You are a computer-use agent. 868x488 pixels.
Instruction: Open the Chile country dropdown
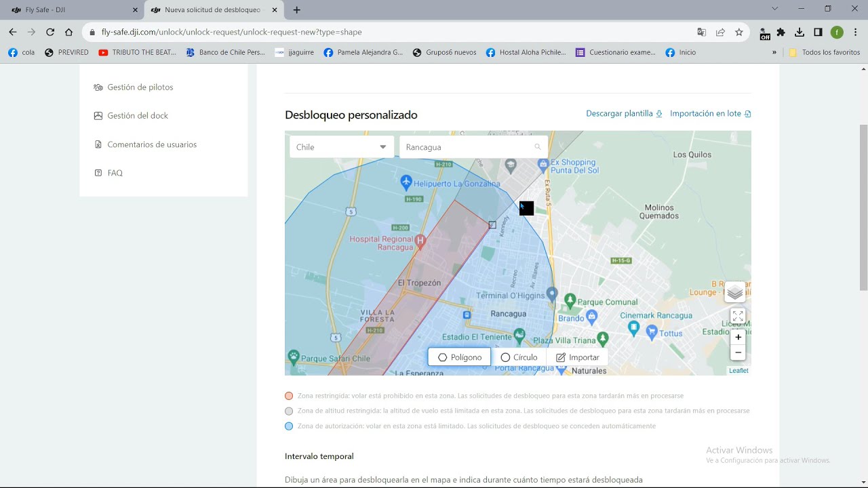pyautogui.click(x=342, y=147)
